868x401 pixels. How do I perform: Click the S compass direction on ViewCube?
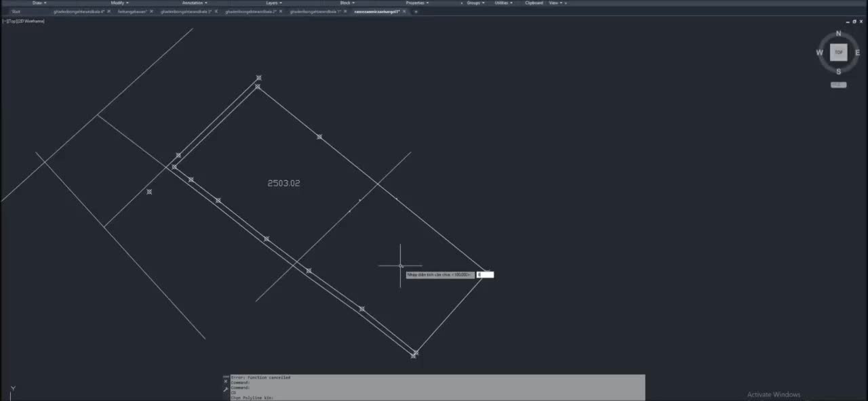coord(838,71)
